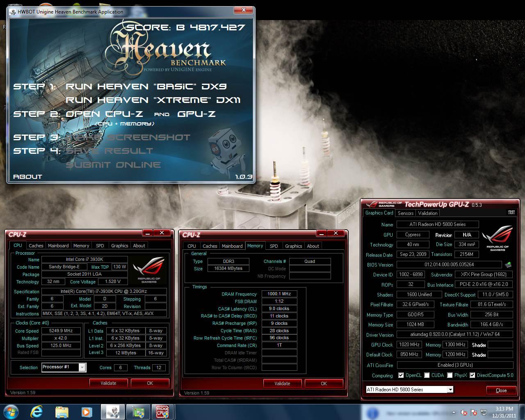
Task: Click the BIOS Version field in GPU-Z
Action: coord(449,265)
